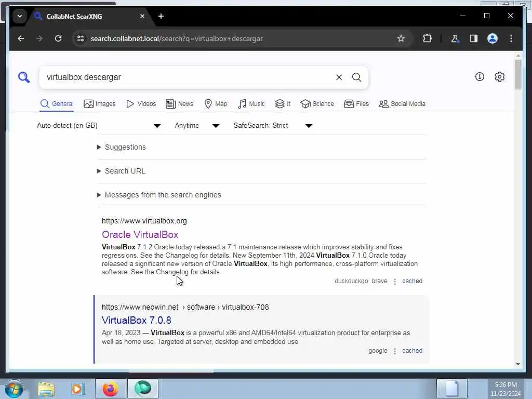Open Chrome three-dot menu
The height and width of the screenshot is (399, 532).
(511, 38)
